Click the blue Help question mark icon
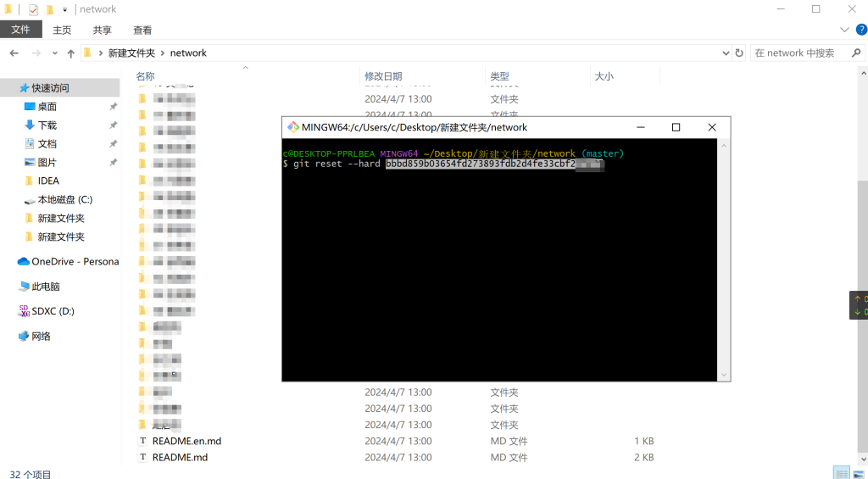 tap(861, 30)
